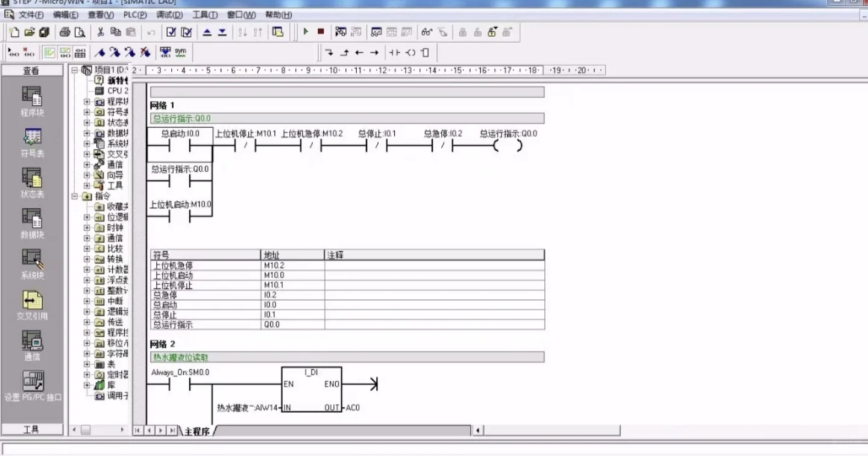Click the sym create symbol table icon

[180, 52]
